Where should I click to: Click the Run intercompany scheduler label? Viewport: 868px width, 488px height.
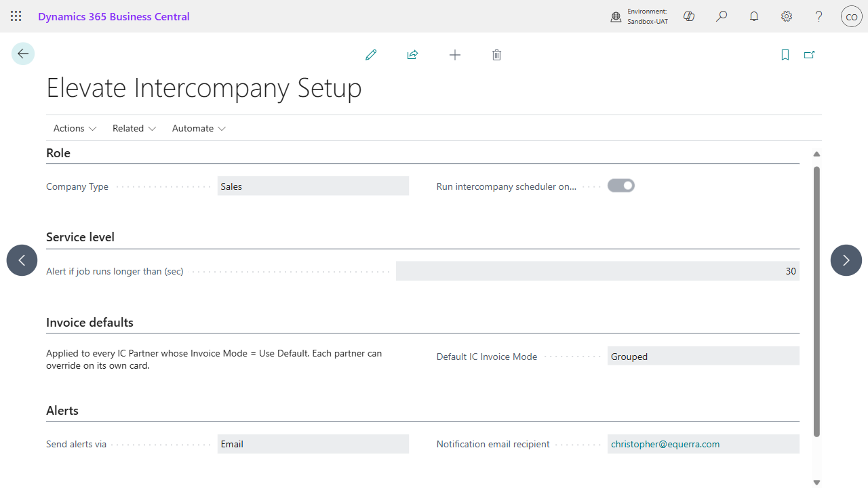coord(507,186)
